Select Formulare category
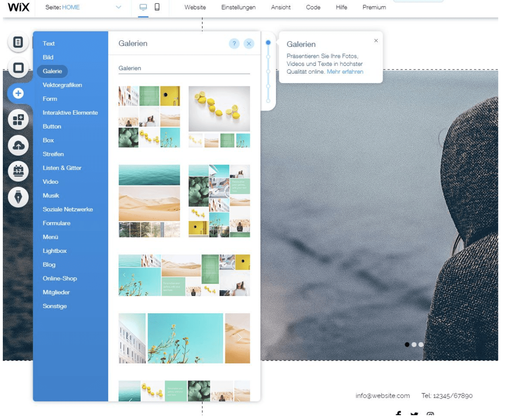Screen dimensions: 506x420 click(57, 223)
